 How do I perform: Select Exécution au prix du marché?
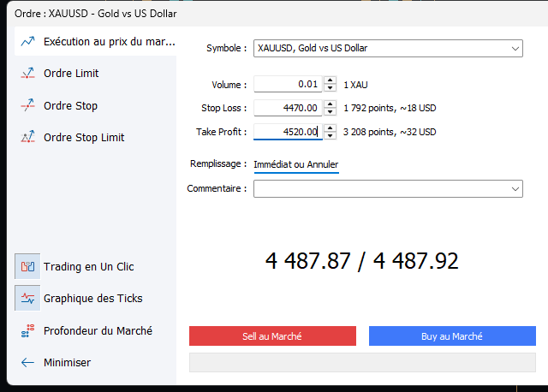pos(95,42)
